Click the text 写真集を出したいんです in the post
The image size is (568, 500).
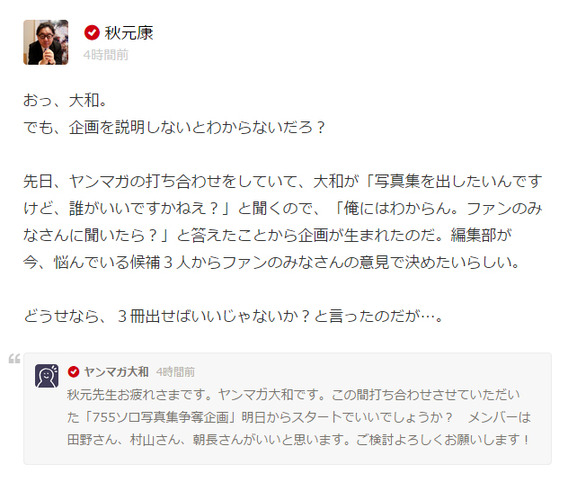(458, 181)
